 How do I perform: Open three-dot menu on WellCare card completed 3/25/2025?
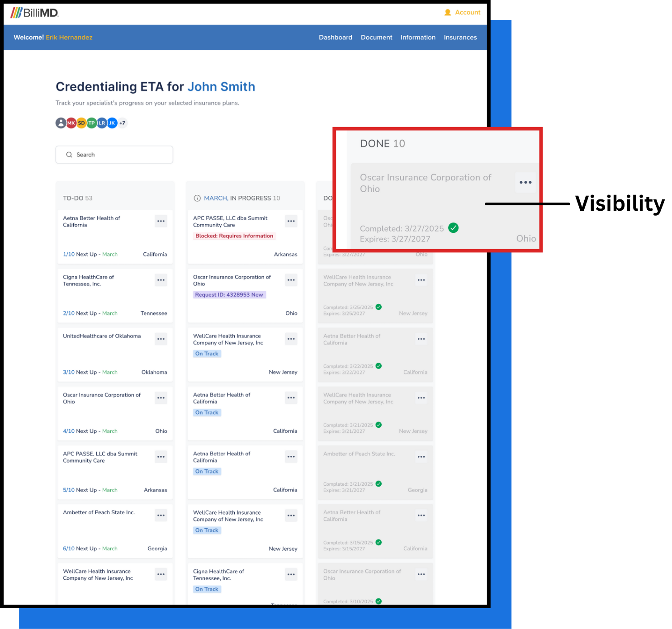click(x=421, y=280)
